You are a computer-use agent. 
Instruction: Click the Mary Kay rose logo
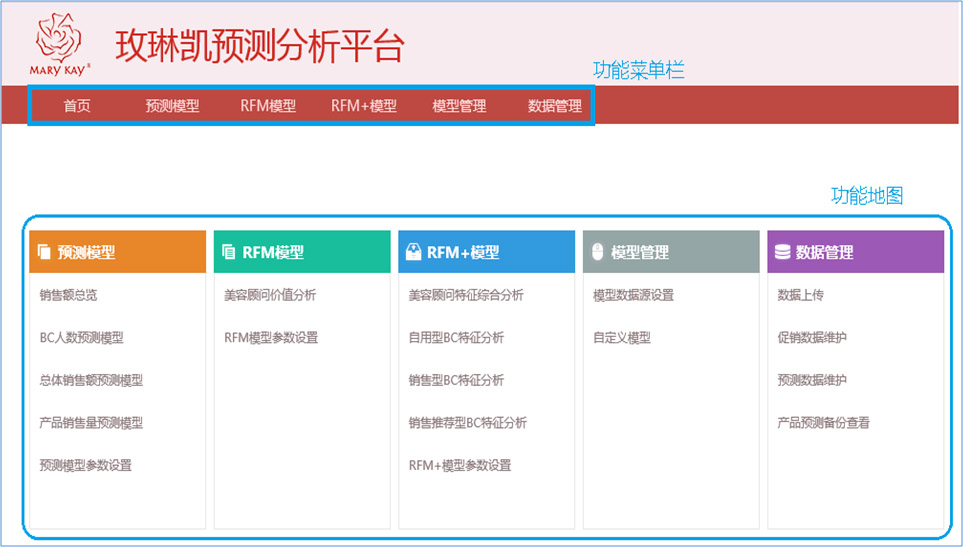[59, 44]
